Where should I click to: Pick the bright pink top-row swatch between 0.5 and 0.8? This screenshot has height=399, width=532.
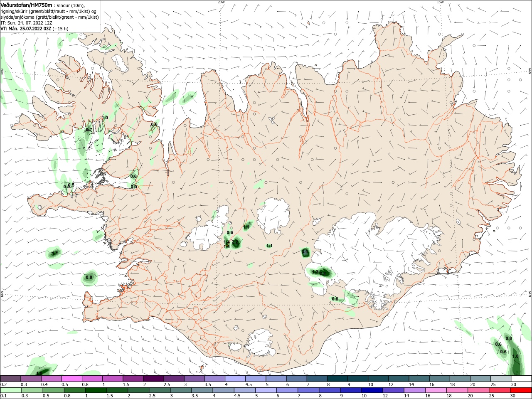click(71, 379)
